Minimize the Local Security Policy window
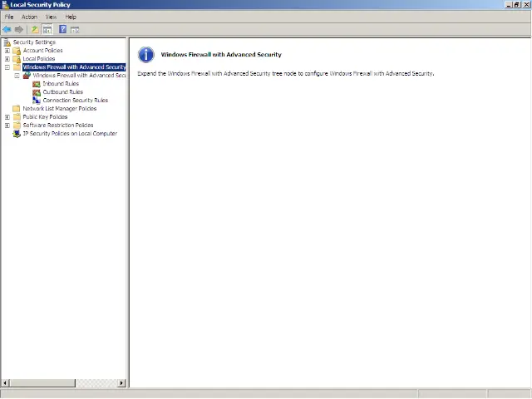The width and height of the screenshot is (532, 399). click(509, 5)
